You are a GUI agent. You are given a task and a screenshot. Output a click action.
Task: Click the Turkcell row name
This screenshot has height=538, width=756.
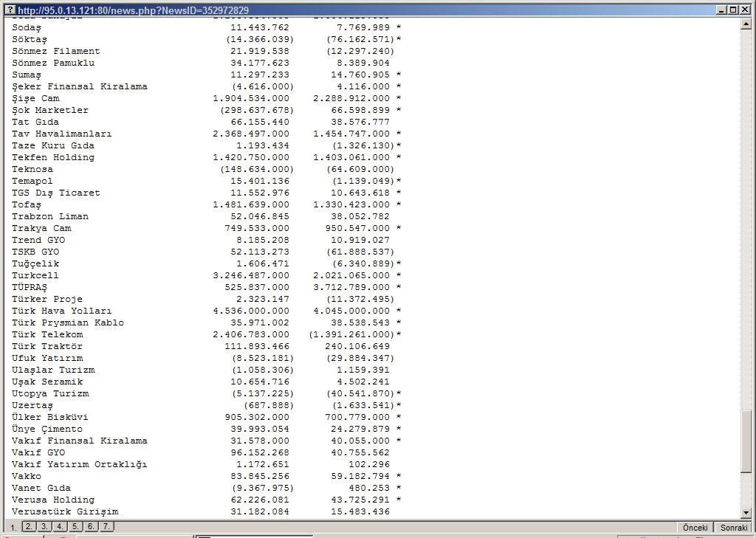point(35,275)
